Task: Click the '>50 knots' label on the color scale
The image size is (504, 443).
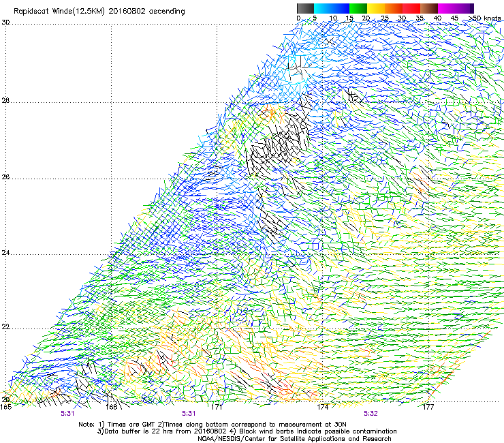Action: tap(484, 18)
